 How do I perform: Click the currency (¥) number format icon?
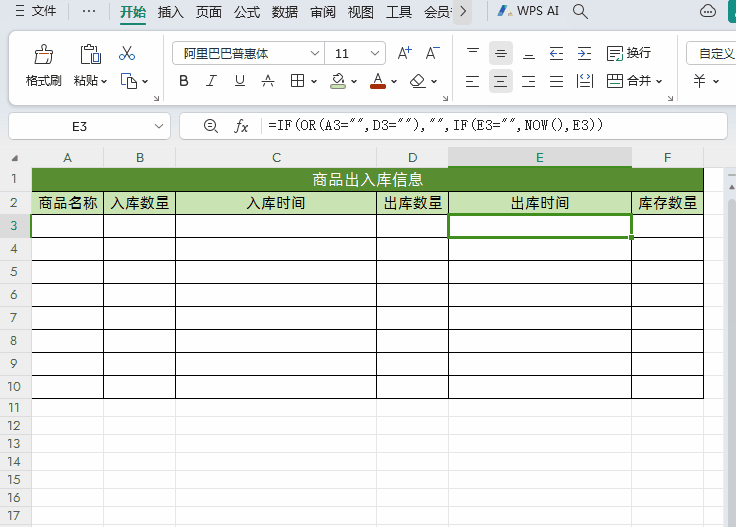coord(699,81)
